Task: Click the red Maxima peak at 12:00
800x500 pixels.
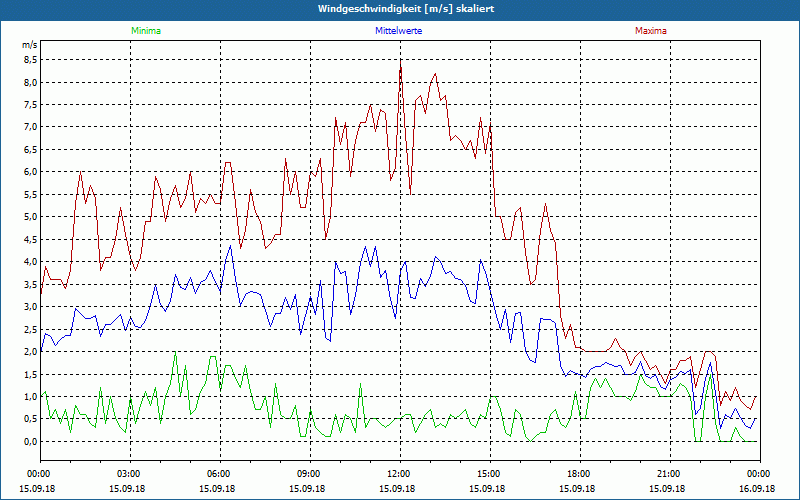Action: pos(401,61)
